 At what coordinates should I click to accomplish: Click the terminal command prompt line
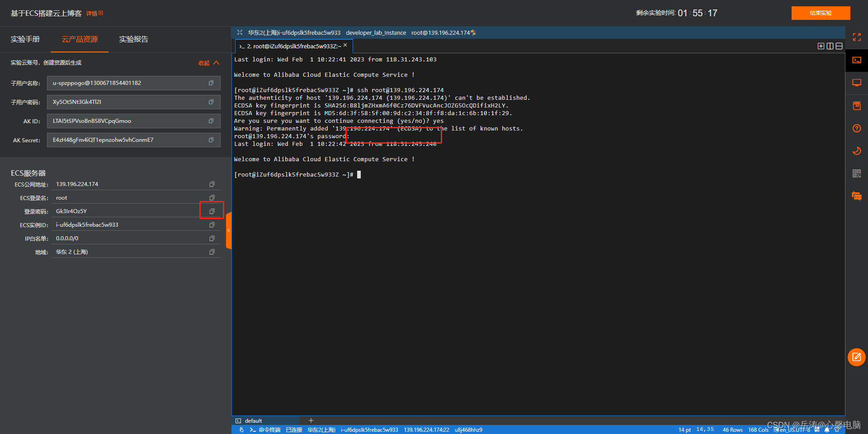(x=297, y=175)
